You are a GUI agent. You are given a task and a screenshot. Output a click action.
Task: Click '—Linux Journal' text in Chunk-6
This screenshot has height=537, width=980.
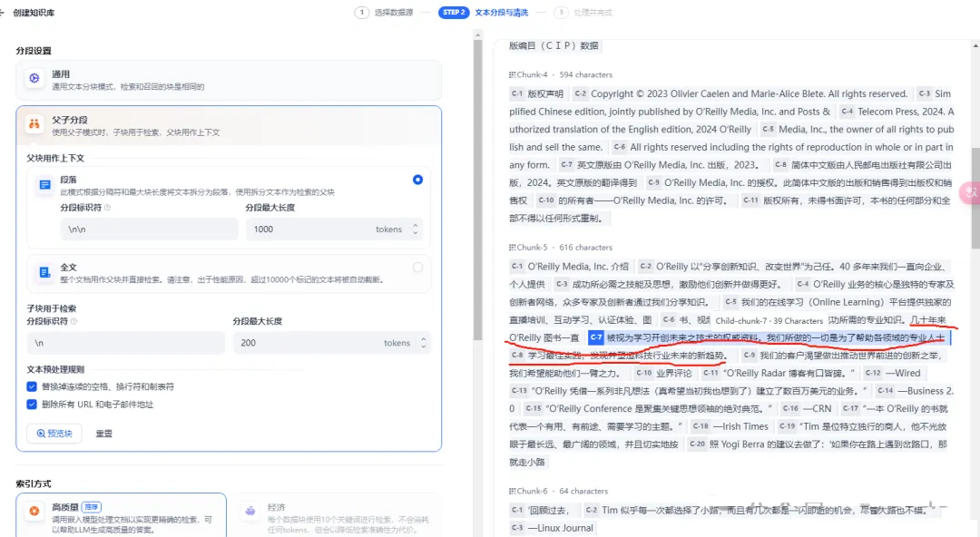click(x=560, y=528)
